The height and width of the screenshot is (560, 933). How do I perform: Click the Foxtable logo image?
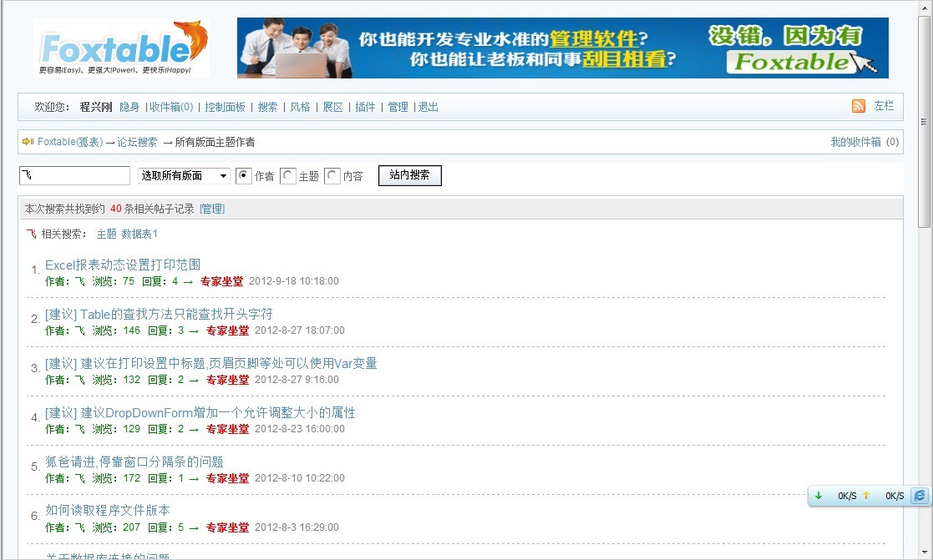pos(121,48)
